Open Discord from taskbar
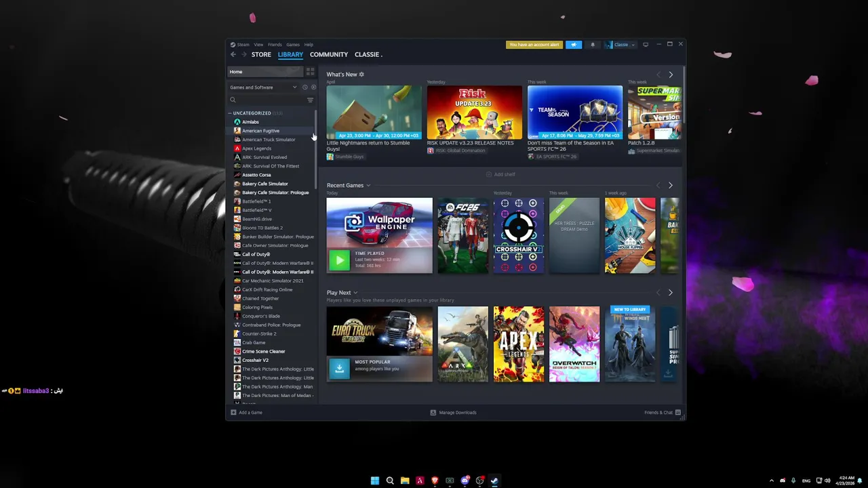This screenshot has width=868, height=488. pos(465,481)
